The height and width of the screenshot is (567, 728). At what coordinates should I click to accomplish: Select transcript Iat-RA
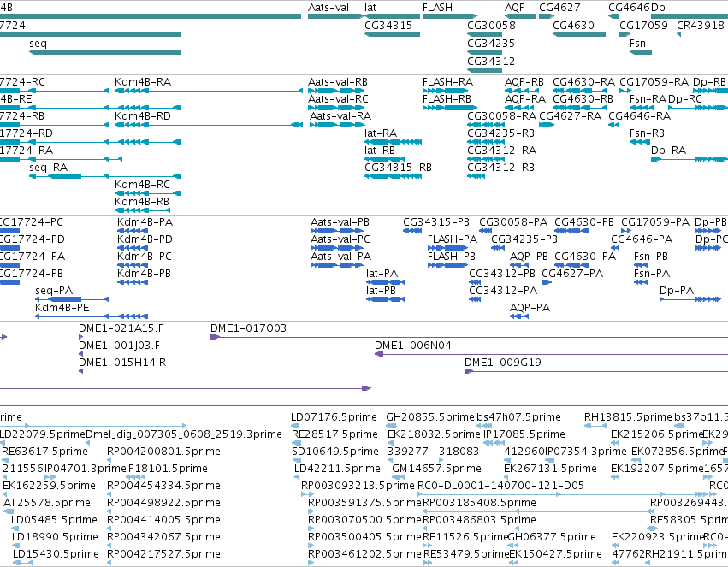pyautogui.click(x=394, y=142)
